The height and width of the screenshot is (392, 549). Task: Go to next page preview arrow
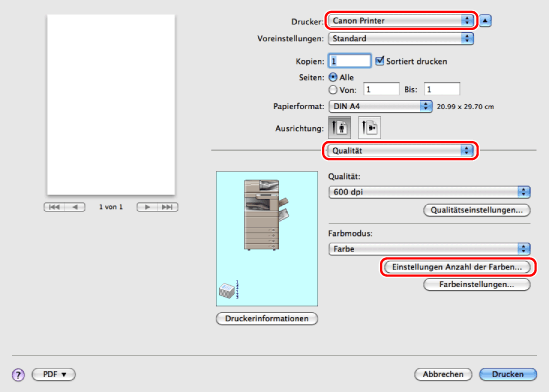click(x=147, y=207)
